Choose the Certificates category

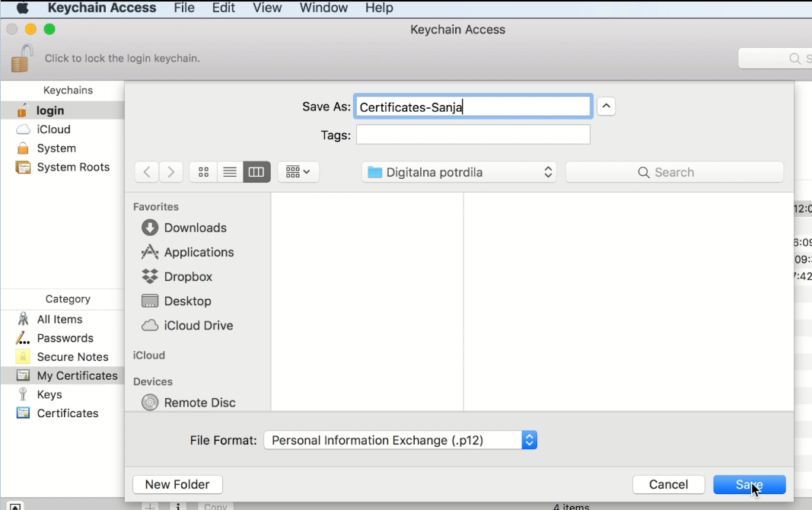62,413
